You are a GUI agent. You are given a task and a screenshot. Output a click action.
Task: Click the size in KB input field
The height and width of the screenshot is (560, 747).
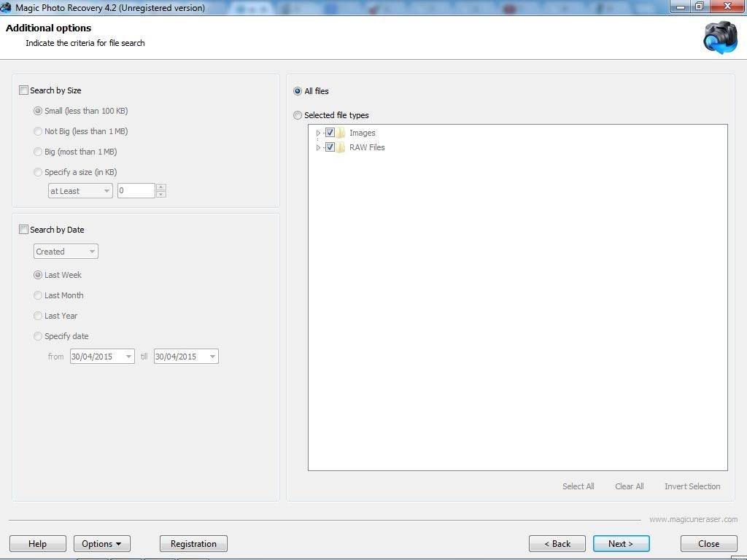(136, 191)
